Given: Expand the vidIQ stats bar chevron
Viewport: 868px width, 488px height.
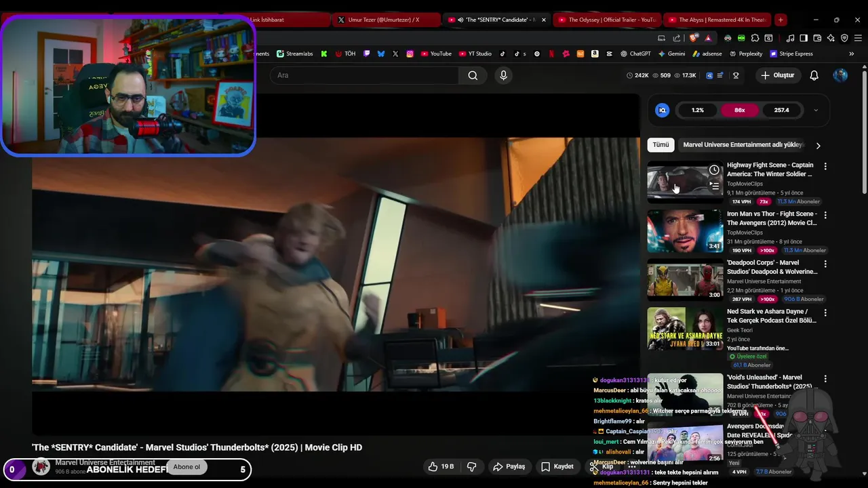Looking at the screenshot, I should pos(816,110).
